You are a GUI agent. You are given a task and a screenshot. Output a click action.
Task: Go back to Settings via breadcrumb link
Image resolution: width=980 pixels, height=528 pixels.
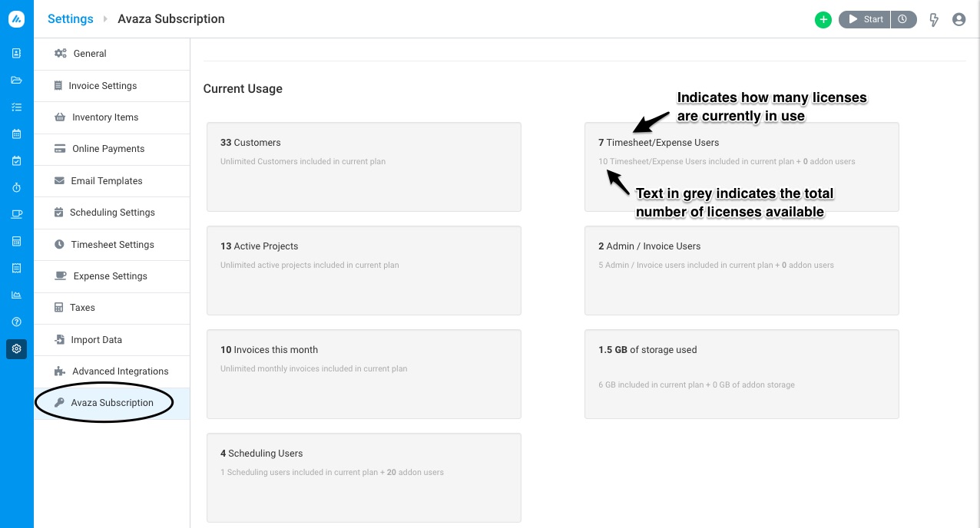tap(71, 19)
